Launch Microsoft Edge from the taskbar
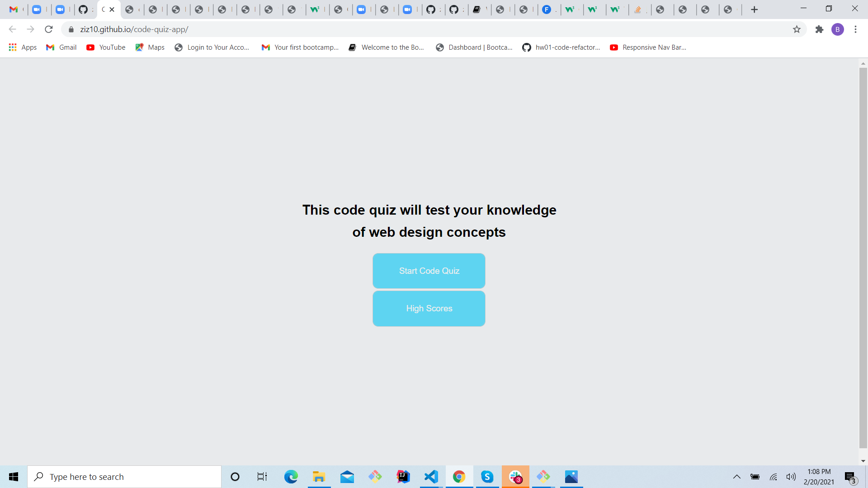The image size is (868, 488). click(291, 477)
